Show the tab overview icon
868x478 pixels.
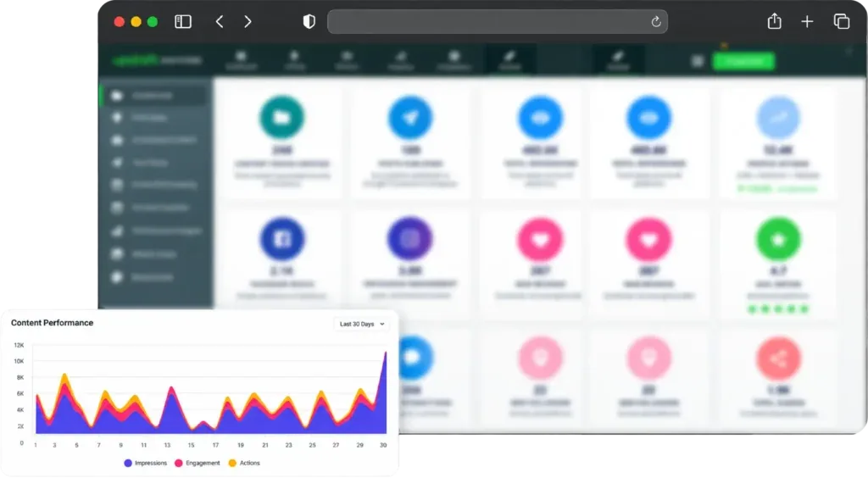coord(842,21)
